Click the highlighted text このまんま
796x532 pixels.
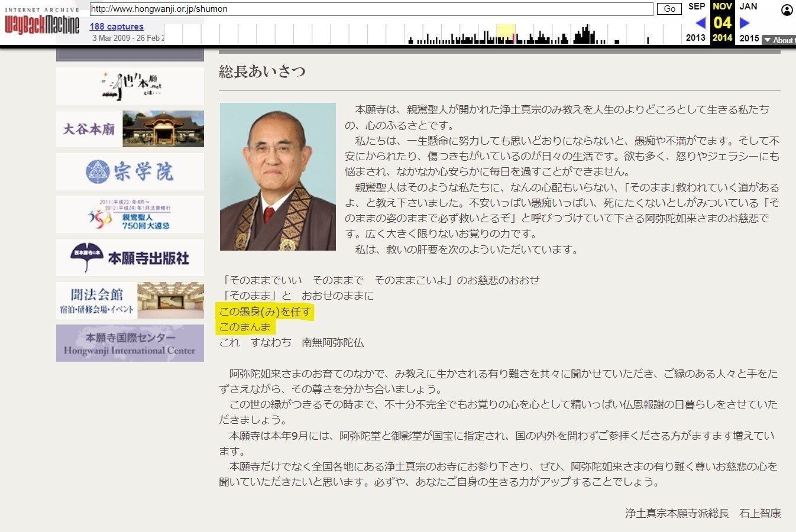[245, 327]
